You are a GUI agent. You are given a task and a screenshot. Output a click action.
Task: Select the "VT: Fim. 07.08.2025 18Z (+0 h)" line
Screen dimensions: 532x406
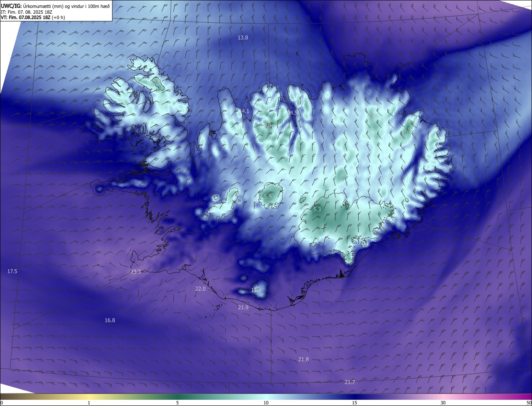(33, 17)
